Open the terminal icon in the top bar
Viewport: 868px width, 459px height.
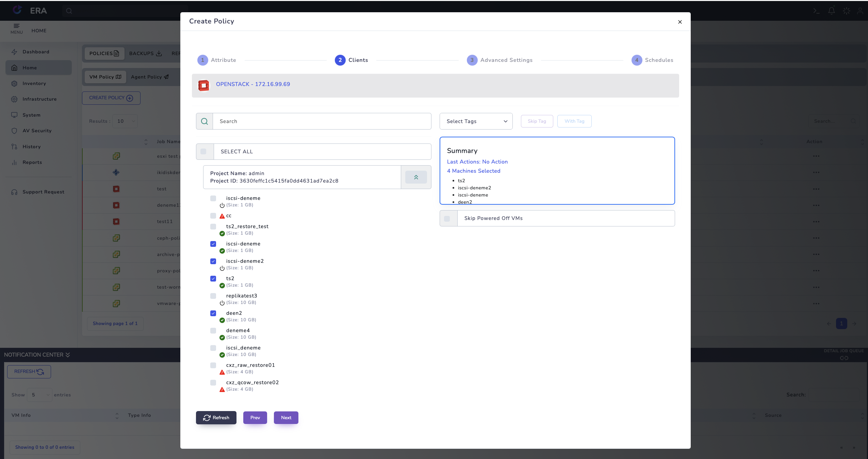pyautogui.click(x=816, y=11)
